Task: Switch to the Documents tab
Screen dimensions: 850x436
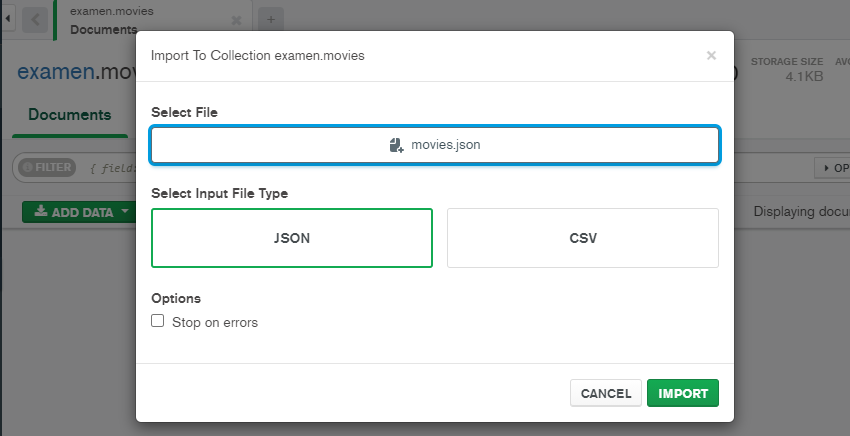Action: pos(69,114)
